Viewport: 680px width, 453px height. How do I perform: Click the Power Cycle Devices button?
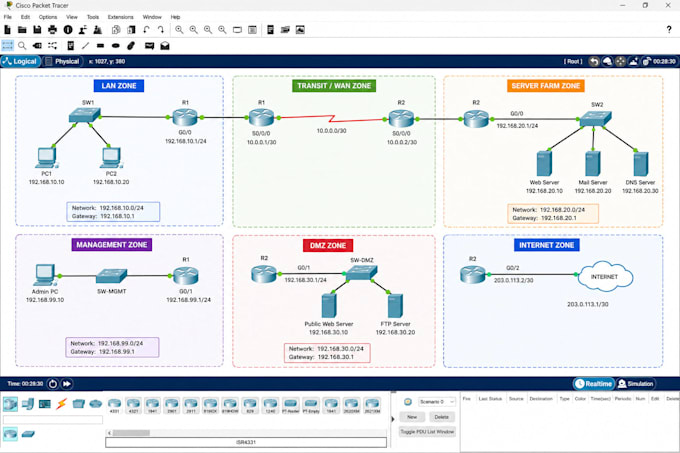[x=52, y=384]
